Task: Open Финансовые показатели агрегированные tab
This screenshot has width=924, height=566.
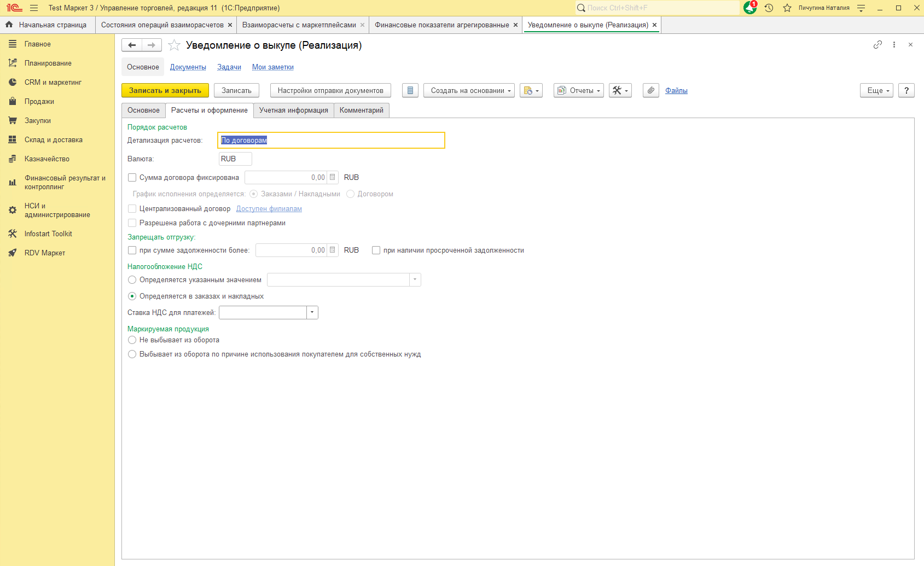Action: pyautogui.click(x=442, y=25)
